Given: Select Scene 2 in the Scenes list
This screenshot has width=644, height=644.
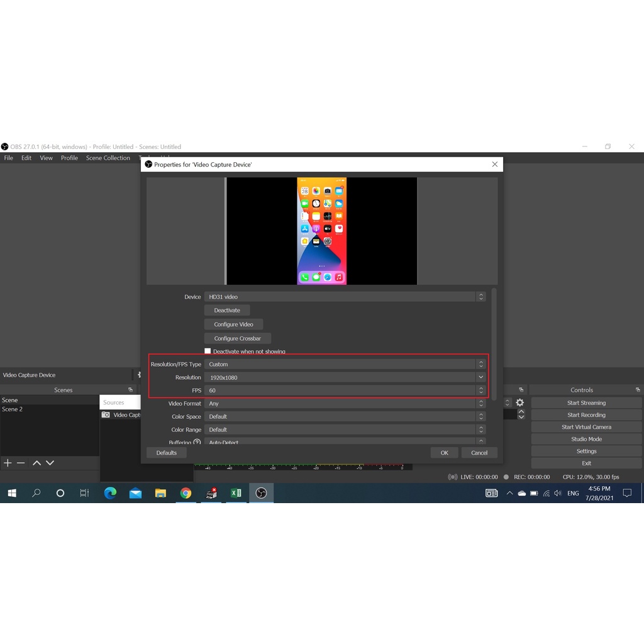Looking at the screenshot, I should pyautogui.click(x=12, y=409).
